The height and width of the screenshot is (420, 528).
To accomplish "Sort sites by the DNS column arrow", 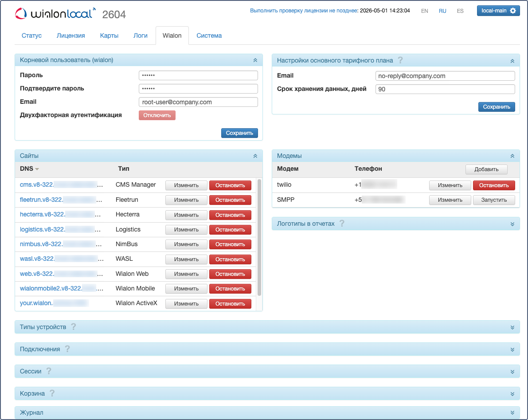I will tap(37, 169).
